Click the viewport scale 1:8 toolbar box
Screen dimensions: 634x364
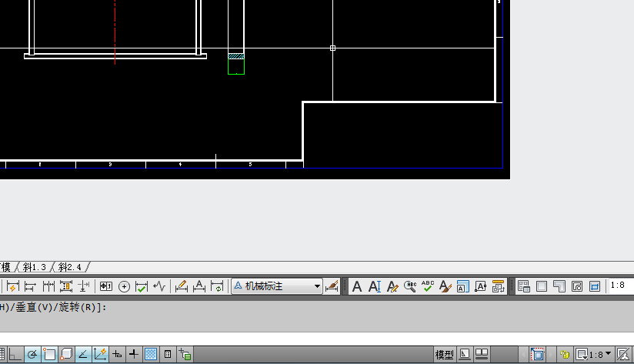point(620,286)
